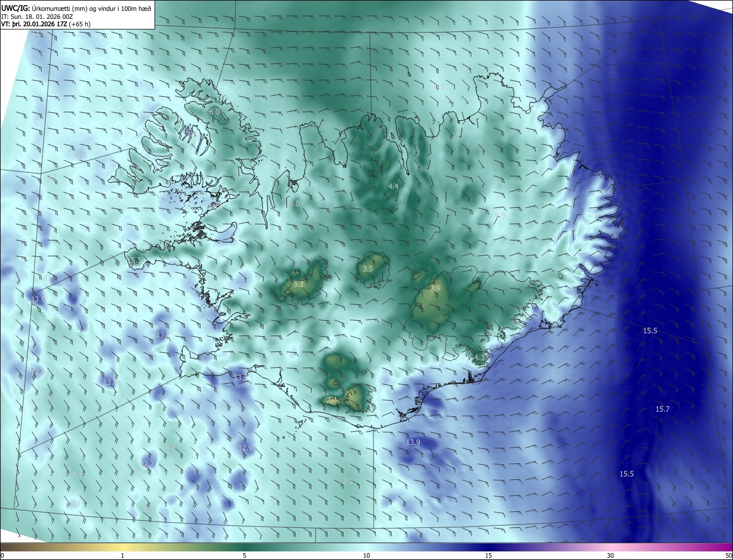Click the 30 tick on the color scale
733x560 pixels.
610,555
